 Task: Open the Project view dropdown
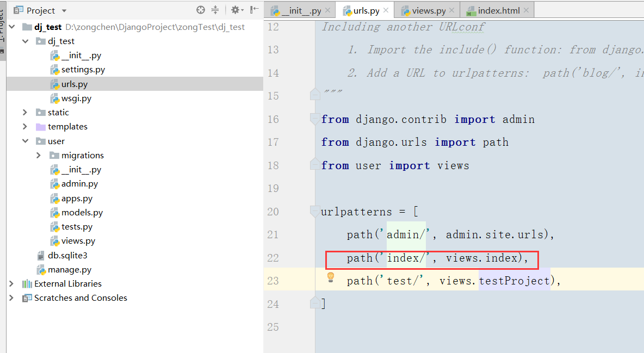[64, 11]
